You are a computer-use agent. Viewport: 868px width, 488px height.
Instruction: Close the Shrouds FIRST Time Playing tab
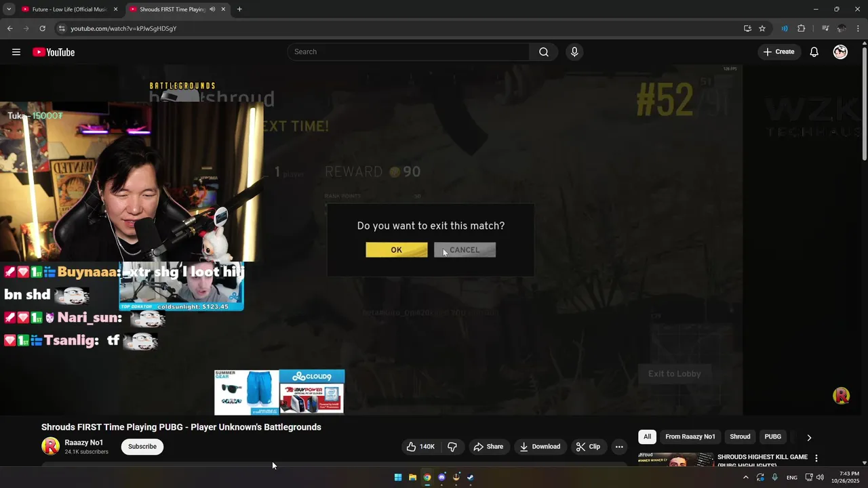223,9
